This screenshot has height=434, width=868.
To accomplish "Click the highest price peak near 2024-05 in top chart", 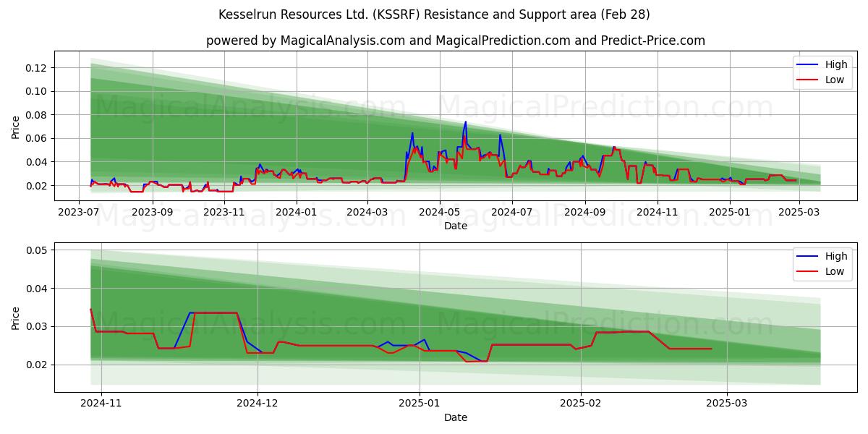I will [465, 122].
